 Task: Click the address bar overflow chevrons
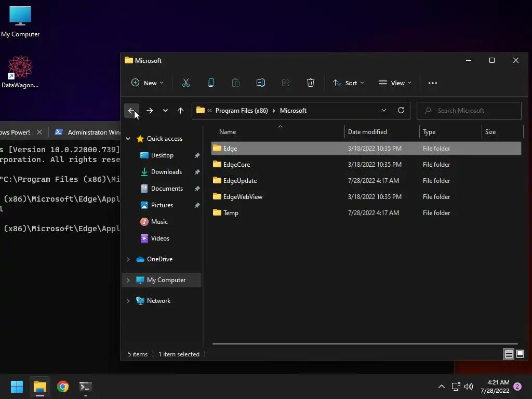click(209, 110)
